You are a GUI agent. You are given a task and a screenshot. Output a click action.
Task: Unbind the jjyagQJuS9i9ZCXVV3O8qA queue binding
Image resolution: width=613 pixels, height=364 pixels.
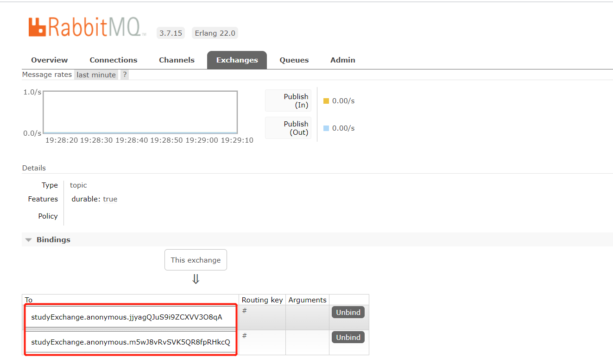click(348, 312)
